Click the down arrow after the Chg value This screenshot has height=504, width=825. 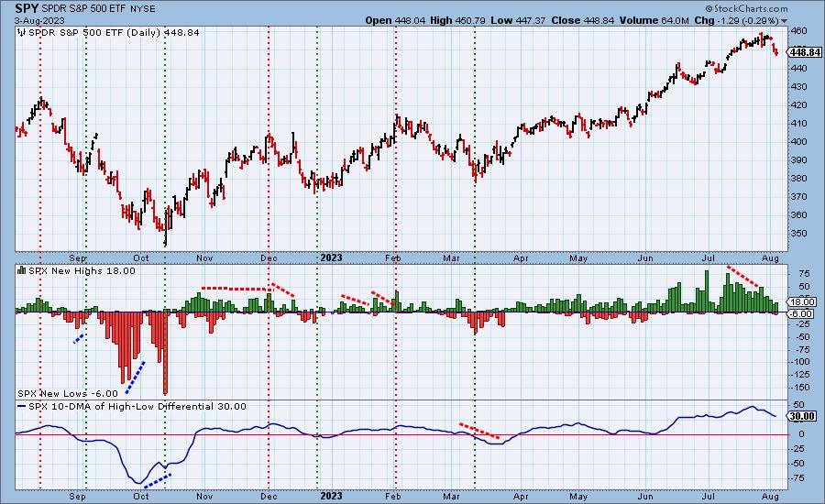tap(785, 21)
